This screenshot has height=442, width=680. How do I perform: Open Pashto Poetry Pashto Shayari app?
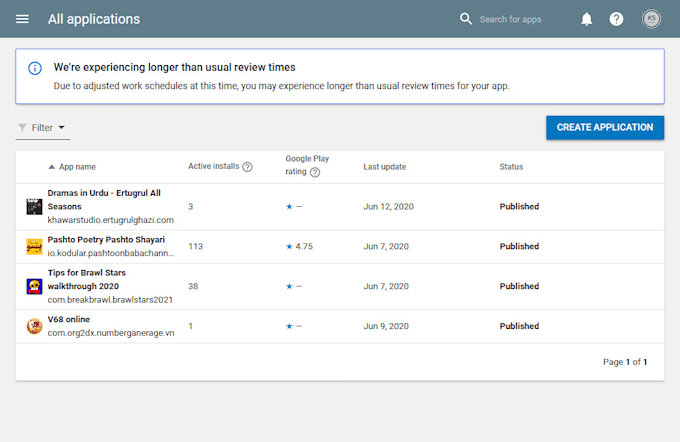point(106,239)
